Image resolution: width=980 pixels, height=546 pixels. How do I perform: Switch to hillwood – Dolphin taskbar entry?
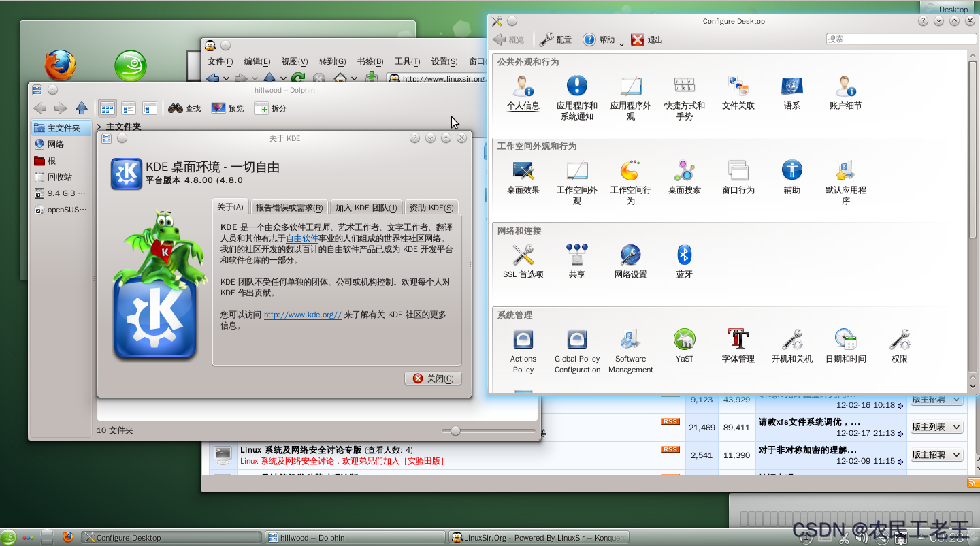(355, 537)
